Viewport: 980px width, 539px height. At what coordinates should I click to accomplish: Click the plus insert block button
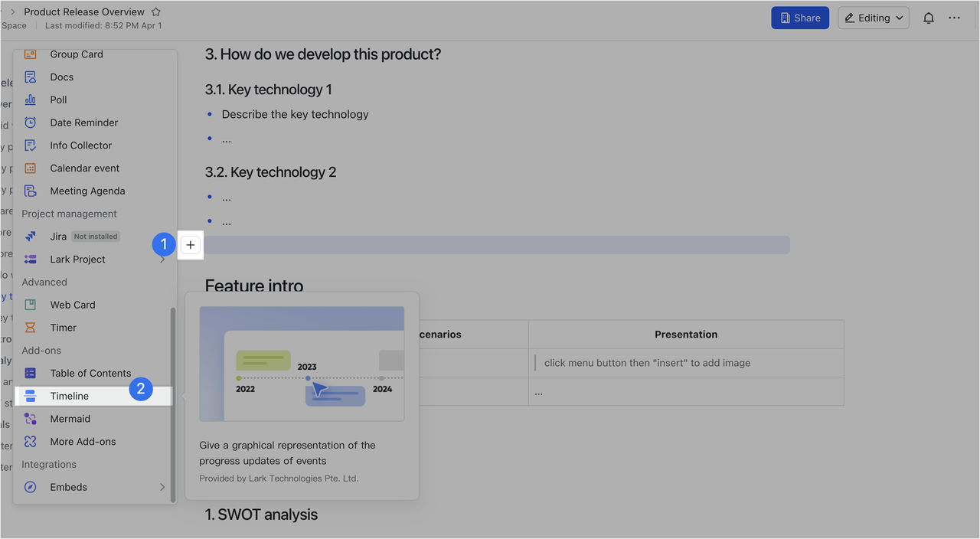(191, 245)
